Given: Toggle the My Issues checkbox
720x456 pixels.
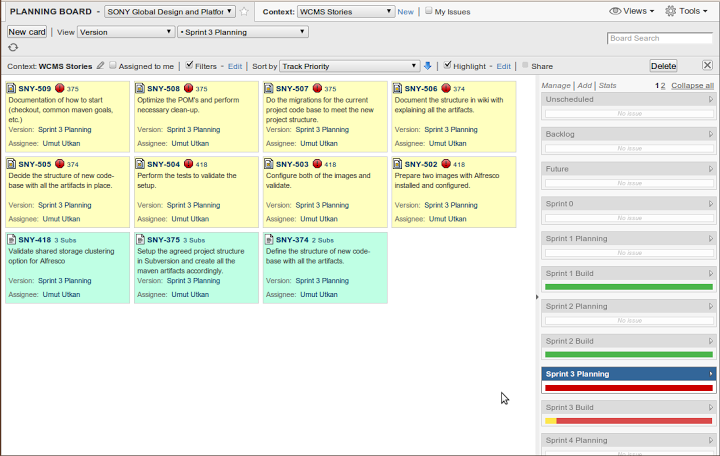Looking at the screenshot, I should pos(428,11).
